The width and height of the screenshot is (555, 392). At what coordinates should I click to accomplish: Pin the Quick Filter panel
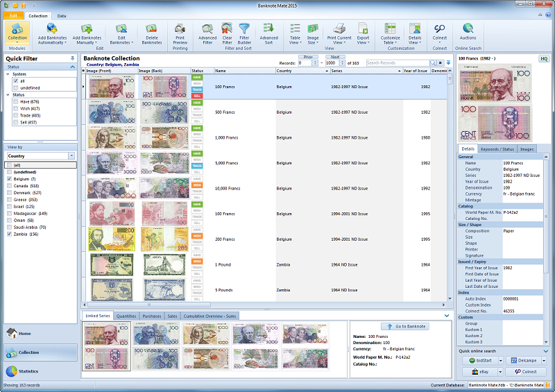pyautogui.click(x=73, y=58)
